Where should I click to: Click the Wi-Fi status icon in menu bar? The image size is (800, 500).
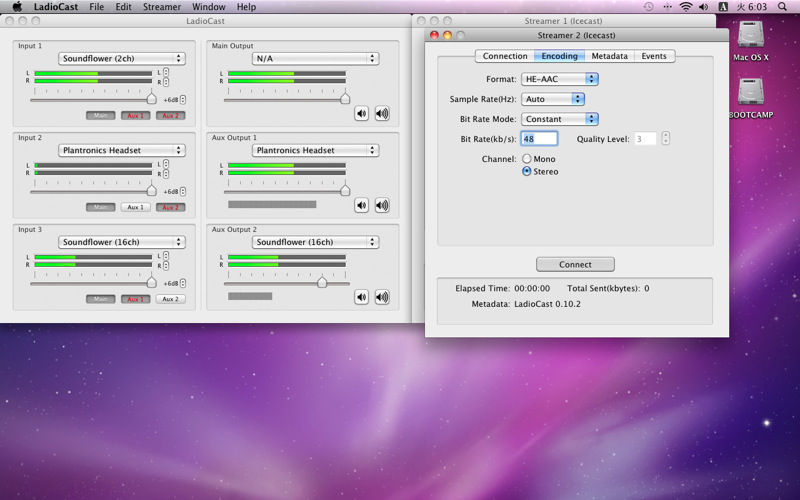[x=686, y=7]
